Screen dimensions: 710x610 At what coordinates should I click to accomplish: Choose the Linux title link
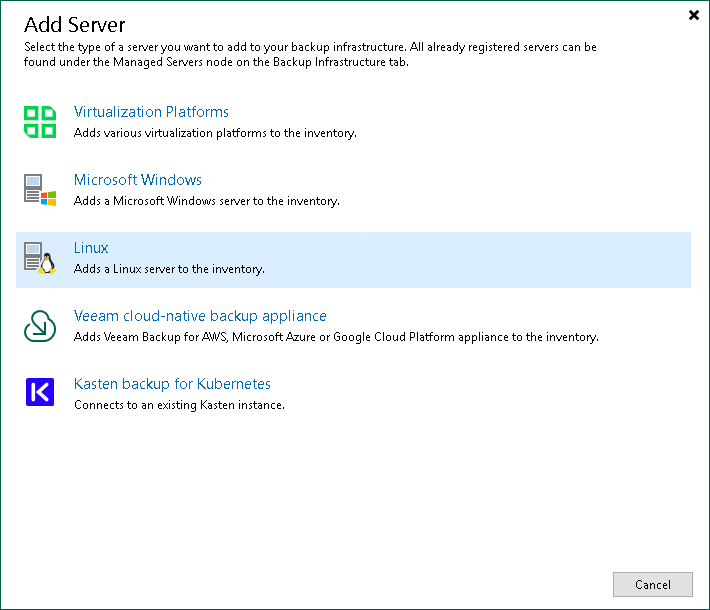[x=91, y=248]
